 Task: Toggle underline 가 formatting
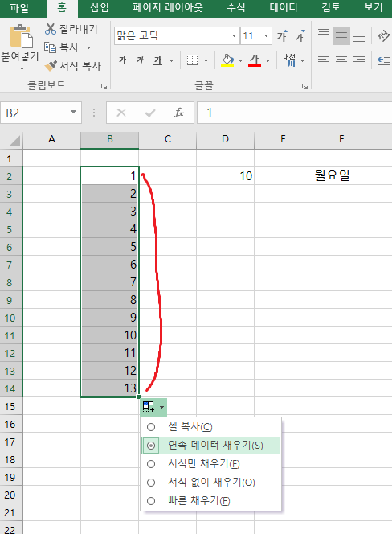click(157, 60)
